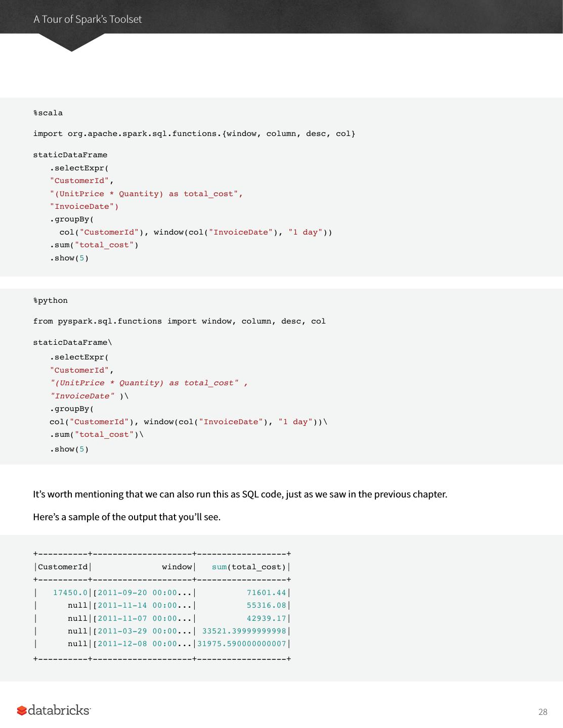
Task: Click the %scala label in the first code block
Action: 48,113
